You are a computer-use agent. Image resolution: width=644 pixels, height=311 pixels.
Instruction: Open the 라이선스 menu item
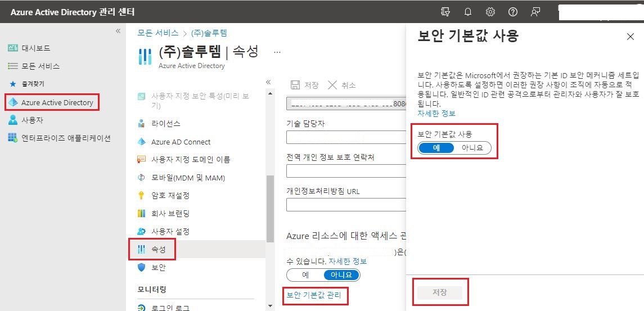click(166, 124)
